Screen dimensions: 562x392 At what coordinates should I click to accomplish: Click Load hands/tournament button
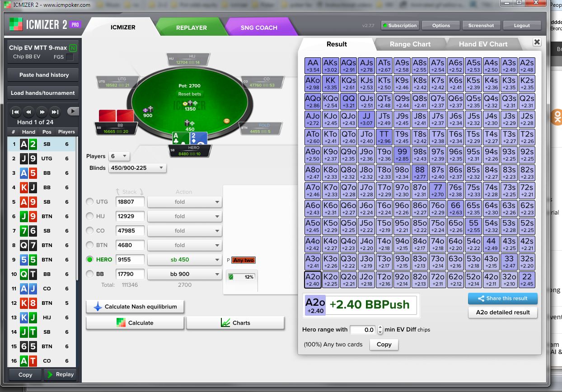(43, 93)
